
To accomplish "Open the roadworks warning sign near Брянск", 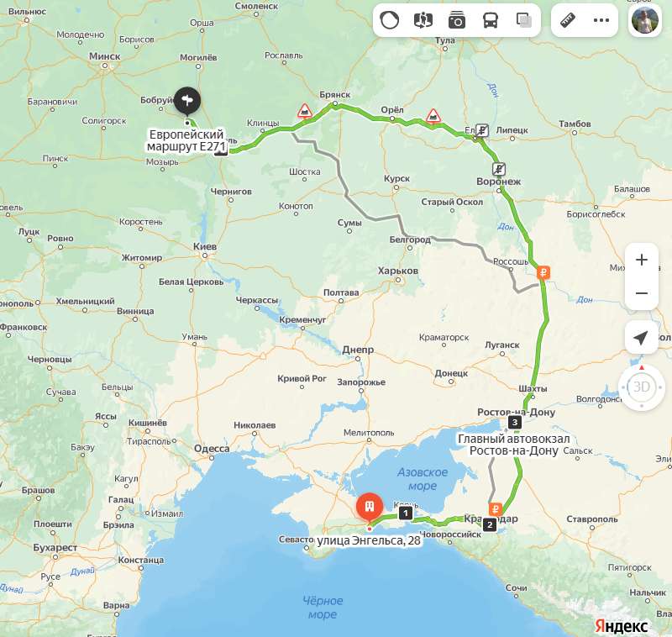I will 305,111.
